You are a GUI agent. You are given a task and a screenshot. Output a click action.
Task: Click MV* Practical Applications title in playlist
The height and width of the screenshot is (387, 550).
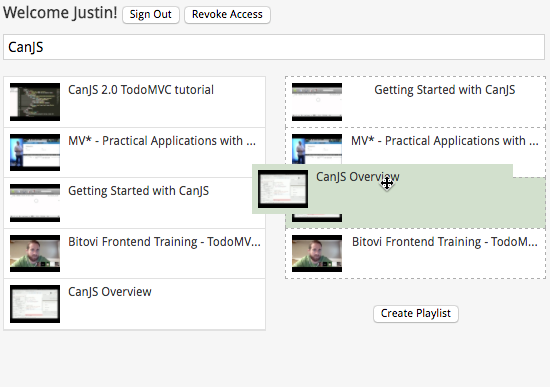click(445, 141)
